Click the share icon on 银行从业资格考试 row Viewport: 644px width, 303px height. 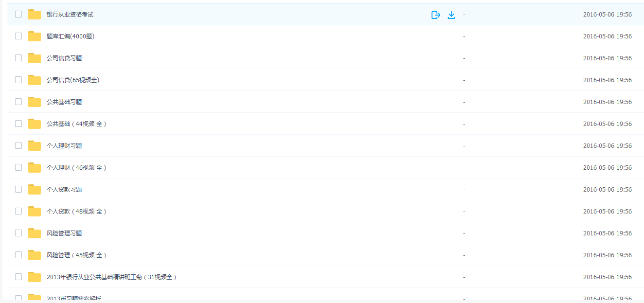[x=436, y=15]
